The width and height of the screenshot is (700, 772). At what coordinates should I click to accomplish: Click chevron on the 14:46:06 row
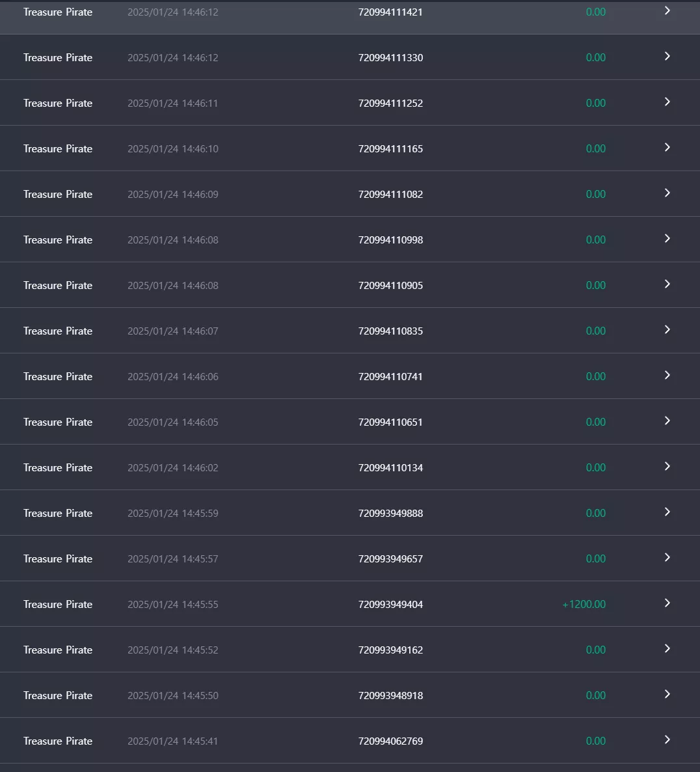point(667,375)
